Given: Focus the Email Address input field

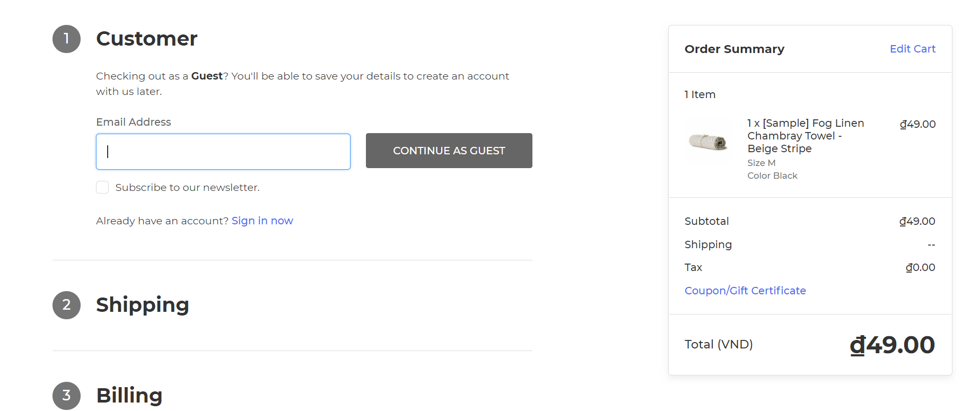Looking at the screenshot, I should (223, 152).
